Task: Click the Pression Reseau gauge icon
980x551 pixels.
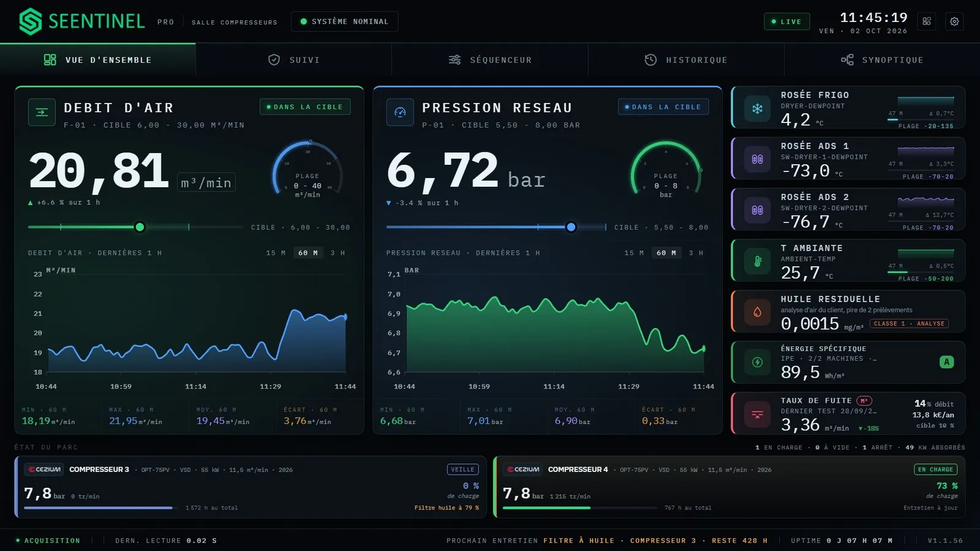Action: pos(400,112)
